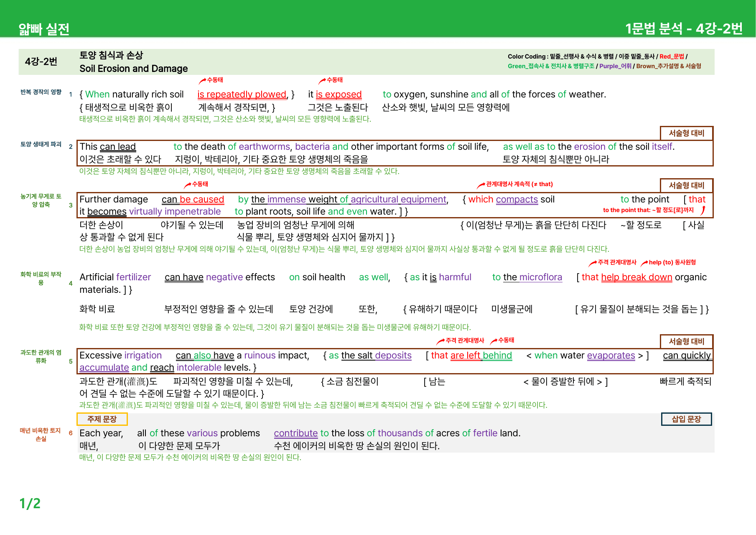
Task: Select the '4강-2번' section label
Action: 41,61
